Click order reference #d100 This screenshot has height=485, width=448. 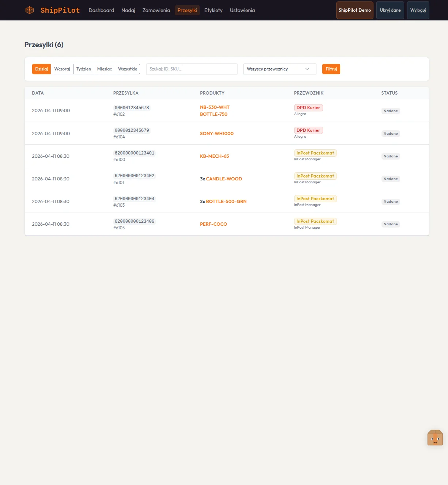(119, 160)
